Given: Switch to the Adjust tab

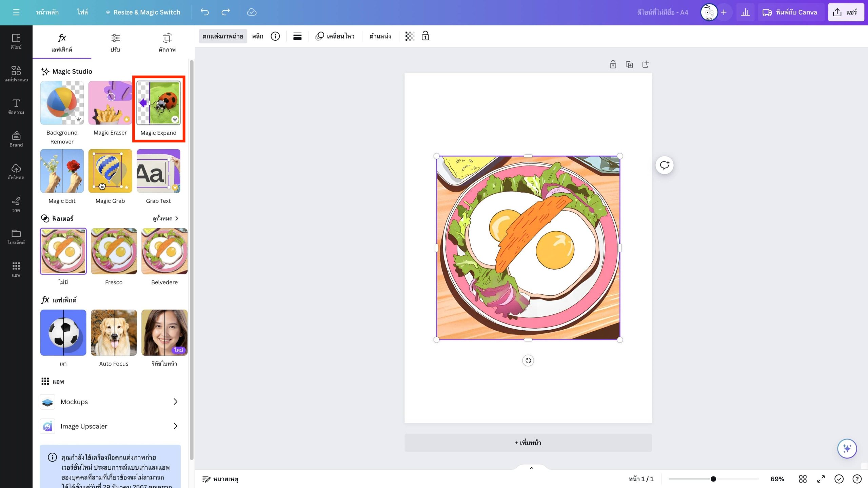Looking at the screenshot, I should pyautogui.click(x=115, y=42).
